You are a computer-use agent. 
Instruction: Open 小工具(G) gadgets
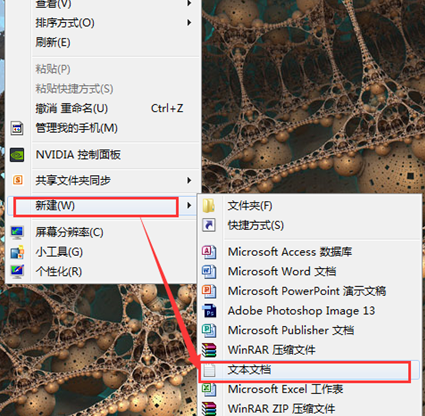[59, 252]
